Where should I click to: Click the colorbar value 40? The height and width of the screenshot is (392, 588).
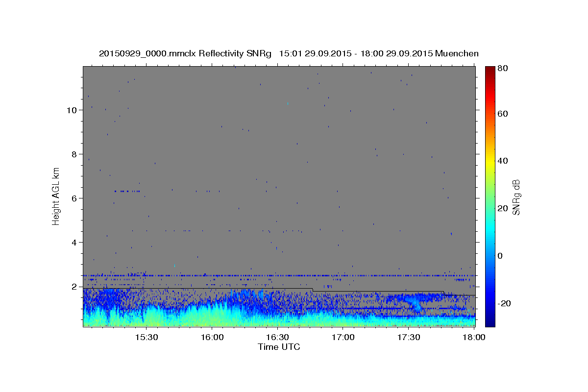tap(502, 161)
